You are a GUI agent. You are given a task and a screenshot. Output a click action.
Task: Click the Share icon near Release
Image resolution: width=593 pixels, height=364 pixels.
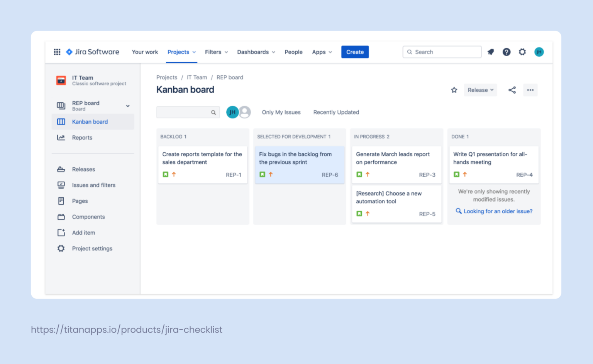coord(512,90)
